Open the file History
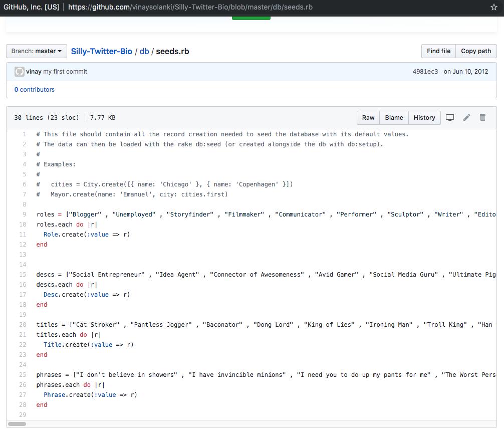Viewport: 504px width, 433px height. click(424, 118)
